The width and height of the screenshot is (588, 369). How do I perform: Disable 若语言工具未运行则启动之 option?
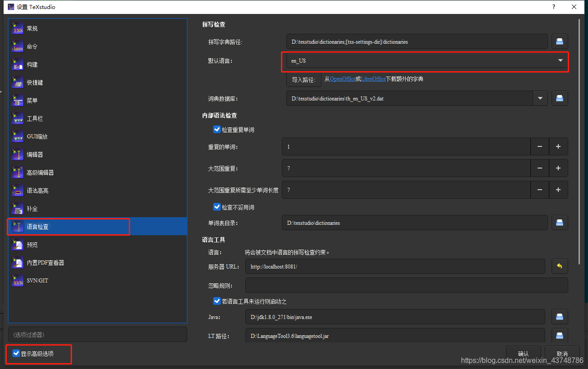[217, 301]
